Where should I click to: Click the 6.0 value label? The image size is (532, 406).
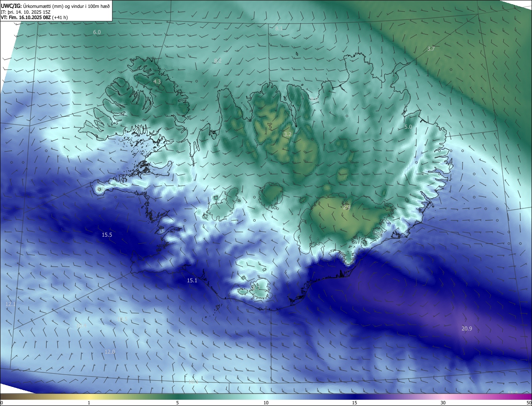pos(97,32)
